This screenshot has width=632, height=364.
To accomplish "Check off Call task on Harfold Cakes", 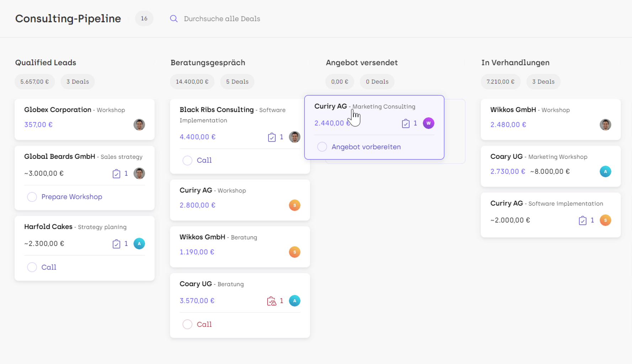I will click(x=32, y=267).
